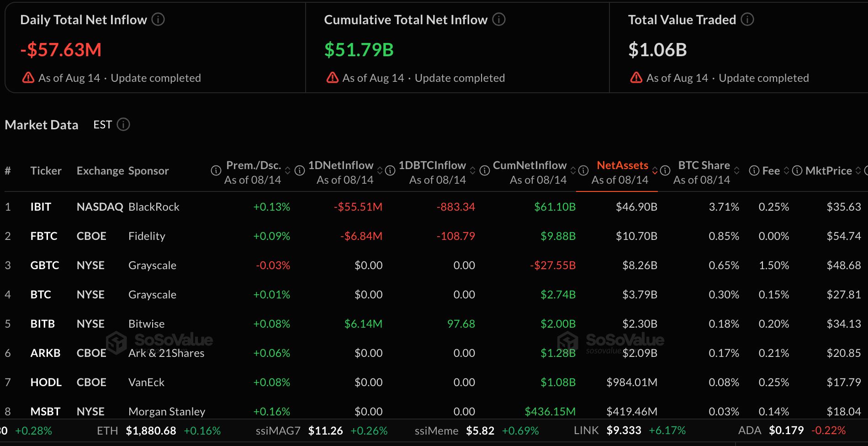Click info icon before 1DNetInflow column header
Screen dimensions: 868x446
click(x=300, y=171)
